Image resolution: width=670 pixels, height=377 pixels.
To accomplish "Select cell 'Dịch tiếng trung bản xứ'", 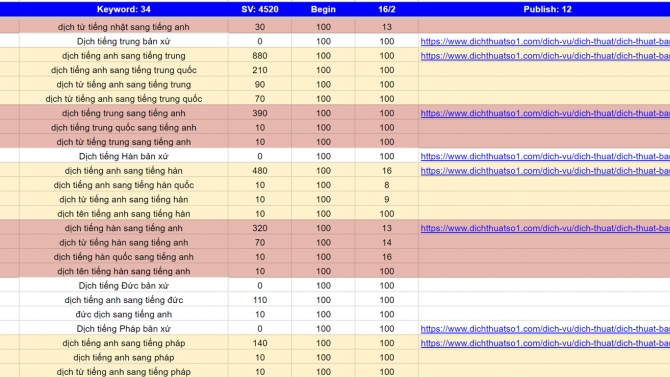I will [123, 41].
